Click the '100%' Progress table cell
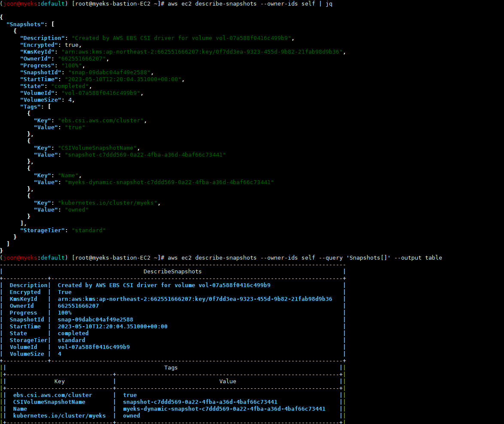 pos(65,313)
